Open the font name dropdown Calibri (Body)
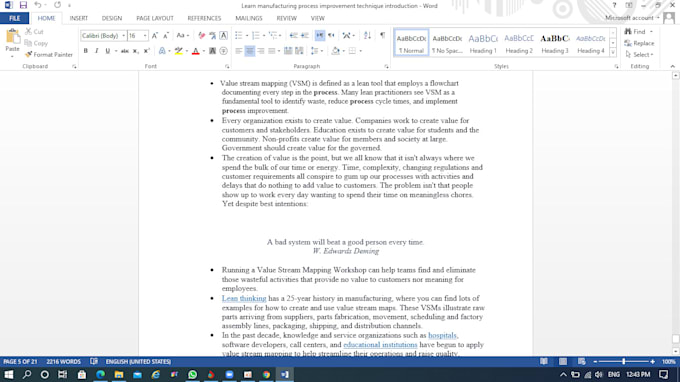The height and width of the screenshot is (382, 680). coord(124,36)
